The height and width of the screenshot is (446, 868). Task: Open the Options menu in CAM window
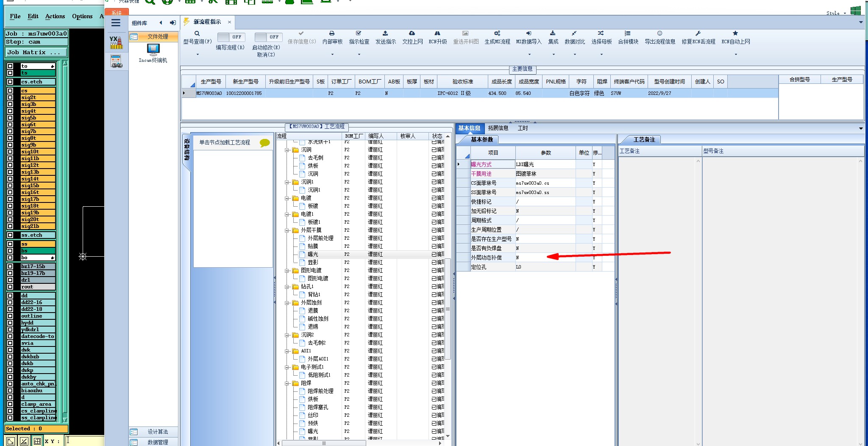pyautogui.click(x=82, y=17)
